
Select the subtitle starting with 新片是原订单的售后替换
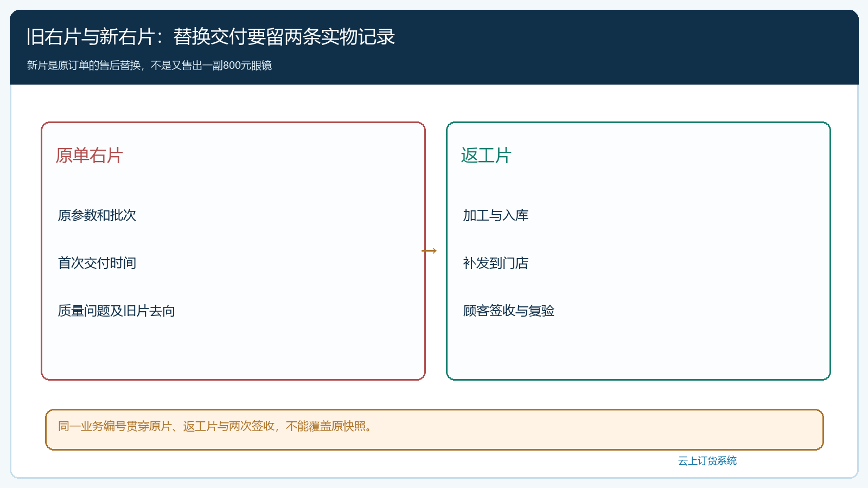(149, 66)
